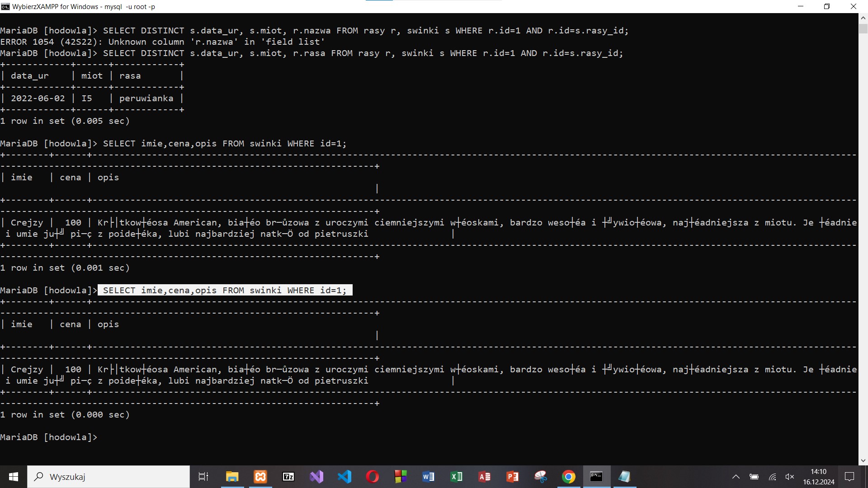Click the ERROR 1054 Unknown column line

(163, 42)
